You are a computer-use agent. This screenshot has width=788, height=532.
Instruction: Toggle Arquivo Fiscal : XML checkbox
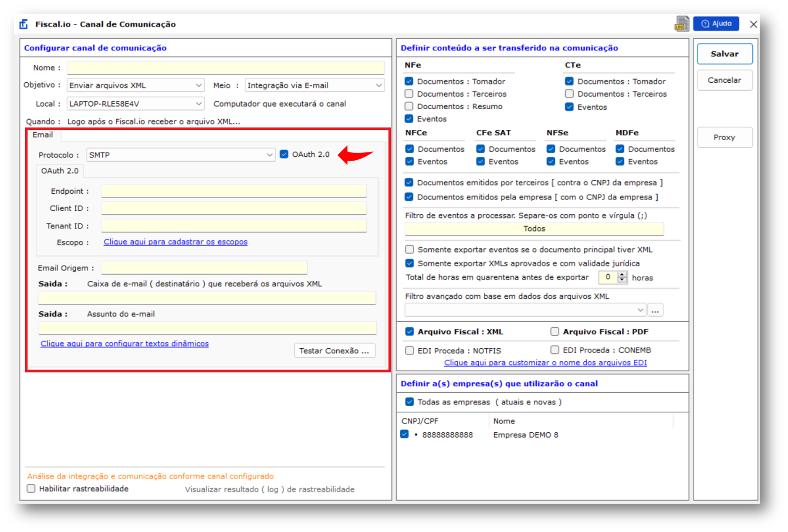coord(409,331)
